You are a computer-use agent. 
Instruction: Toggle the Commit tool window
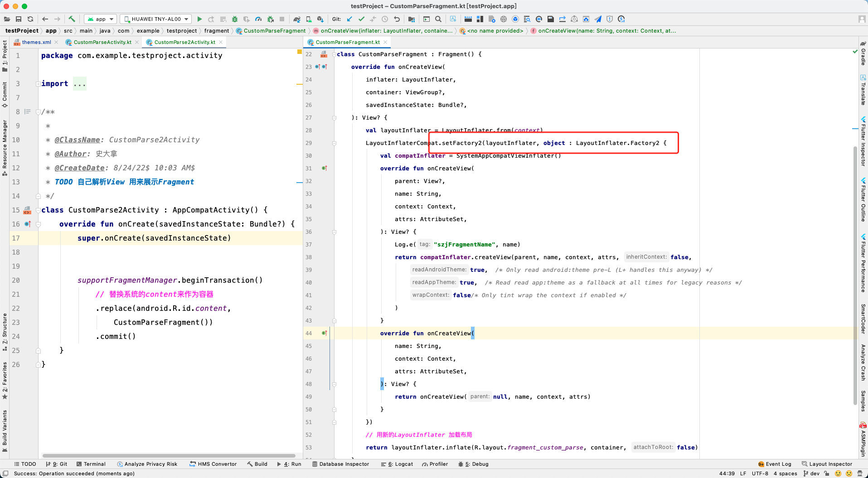pos(5,94)
